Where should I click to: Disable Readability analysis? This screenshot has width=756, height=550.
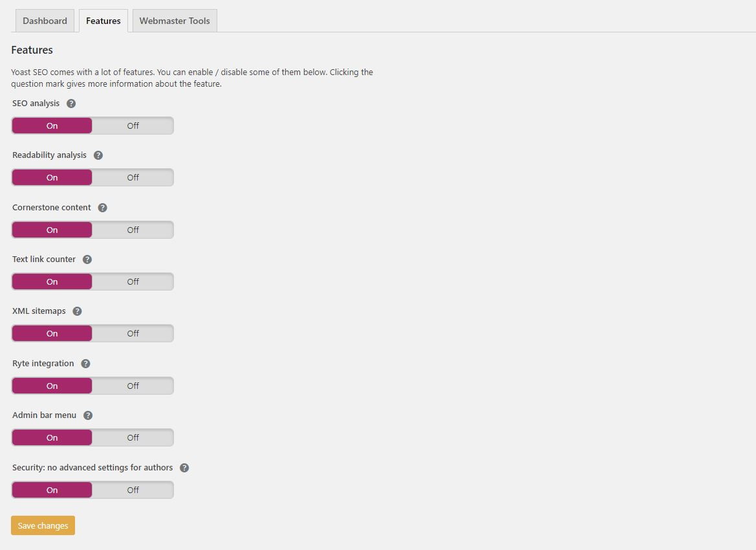133,177
